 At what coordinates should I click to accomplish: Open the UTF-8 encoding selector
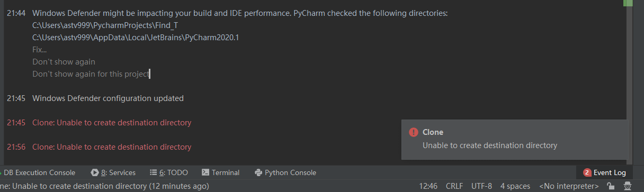click(x=481, y=186)
